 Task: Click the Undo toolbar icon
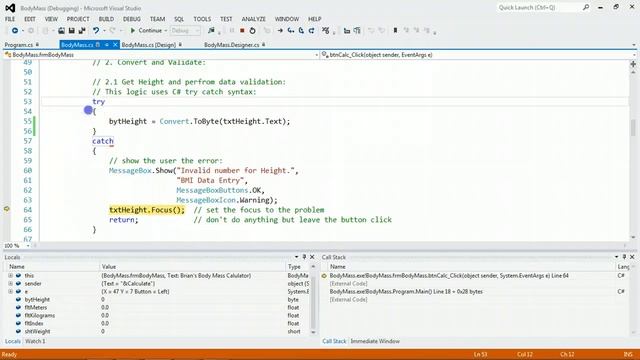[96, 31]
